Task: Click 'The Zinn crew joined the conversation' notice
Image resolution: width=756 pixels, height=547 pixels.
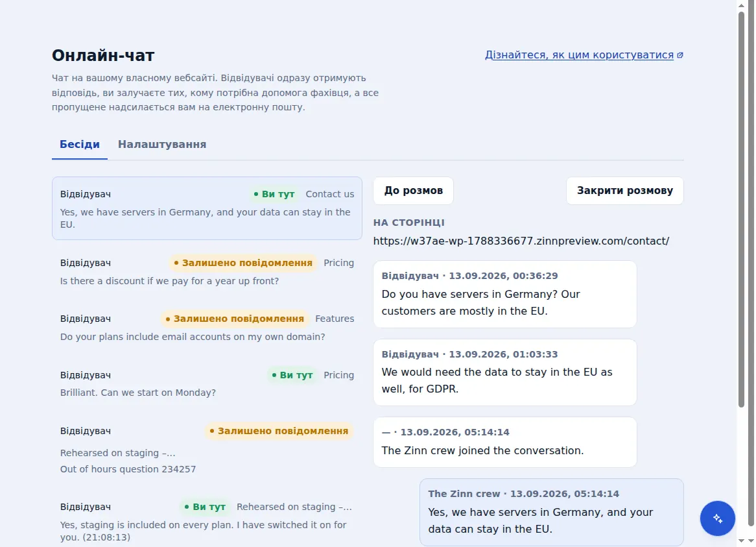Action: 505,443
